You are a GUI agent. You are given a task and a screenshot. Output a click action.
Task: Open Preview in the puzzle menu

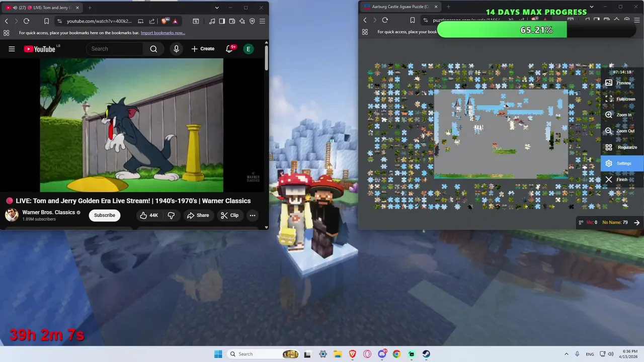point(622,83)
